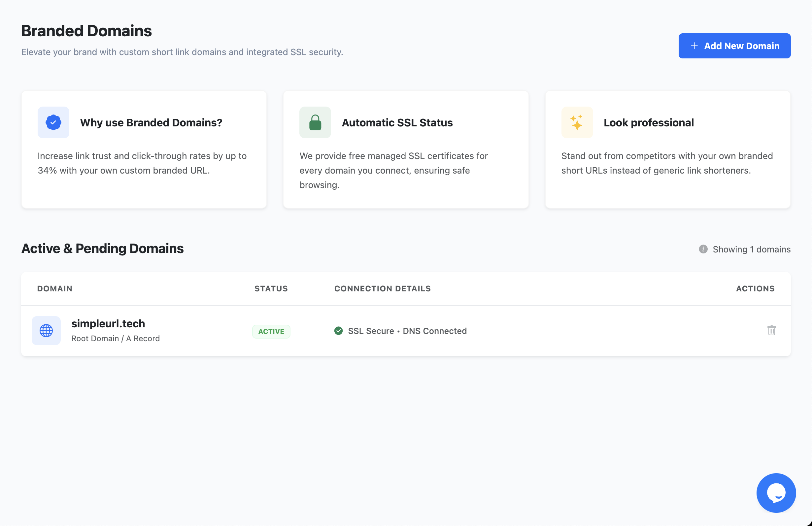Click the globe icon beside simpleurl.tech
This screenshot has height=526, width=812.
pyautogui.click(x=46, y=331)
